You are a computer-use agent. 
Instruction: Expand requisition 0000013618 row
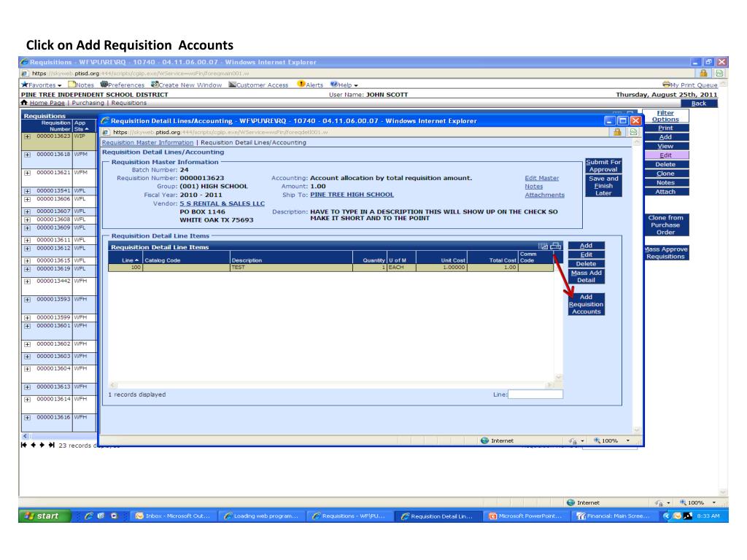pos(27,155)
